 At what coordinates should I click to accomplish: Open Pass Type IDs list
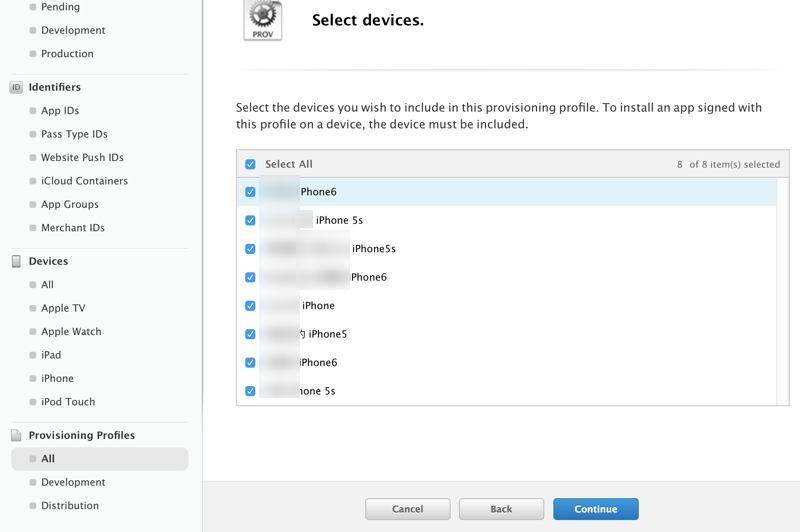coord(74,134)
